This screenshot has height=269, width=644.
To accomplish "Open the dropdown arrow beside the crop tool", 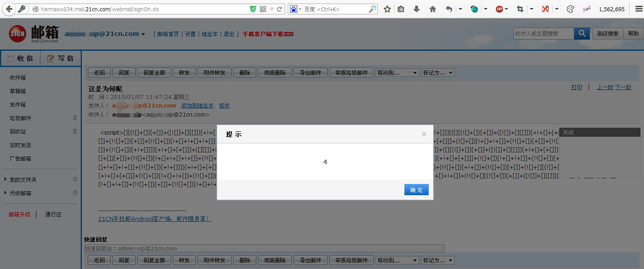I will tap(531, 9).
